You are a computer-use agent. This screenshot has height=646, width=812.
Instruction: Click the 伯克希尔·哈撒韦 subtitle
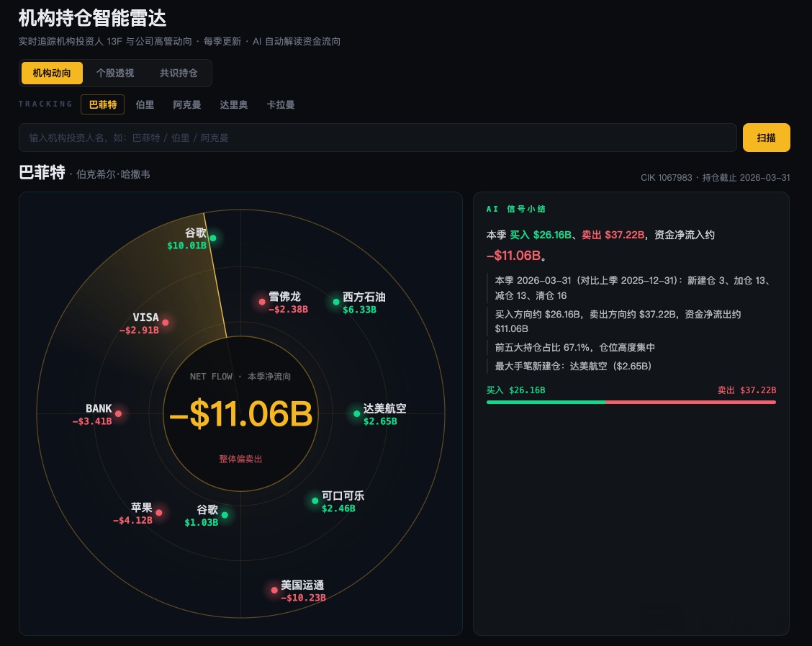113,174
